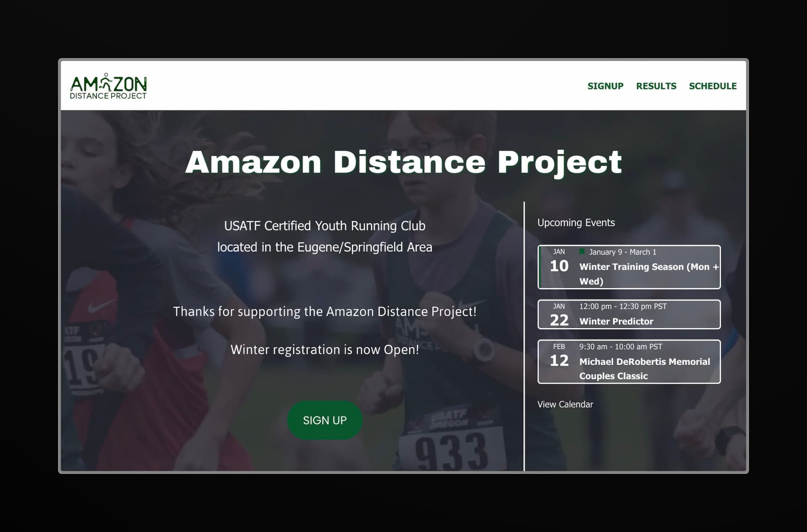The height and width of the screenshot is (532, 807).
Task: Open the SIGNUP menu item
Action: point(605,86)
